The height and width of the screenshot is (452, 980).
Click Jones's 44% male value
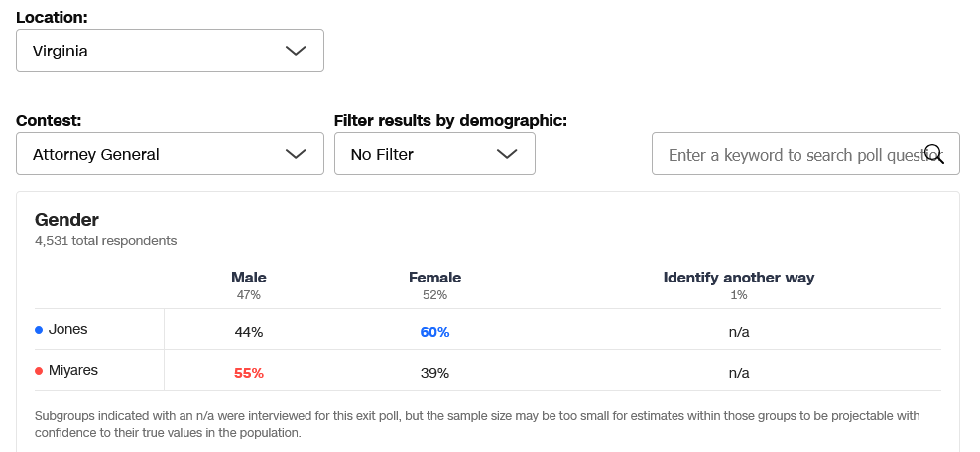[x=249, y=332]
